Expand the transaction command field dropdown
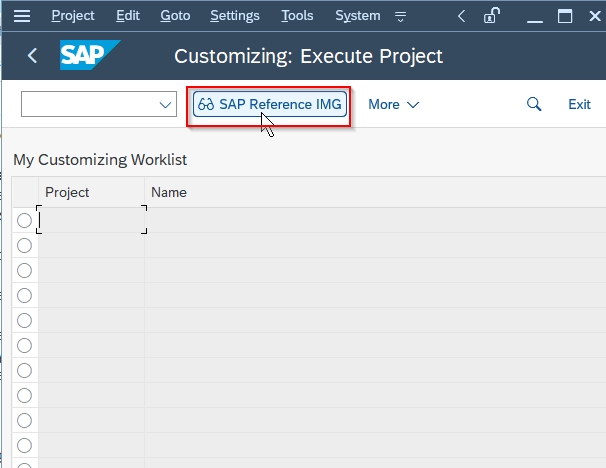The image size is (606, 468). 165,104
